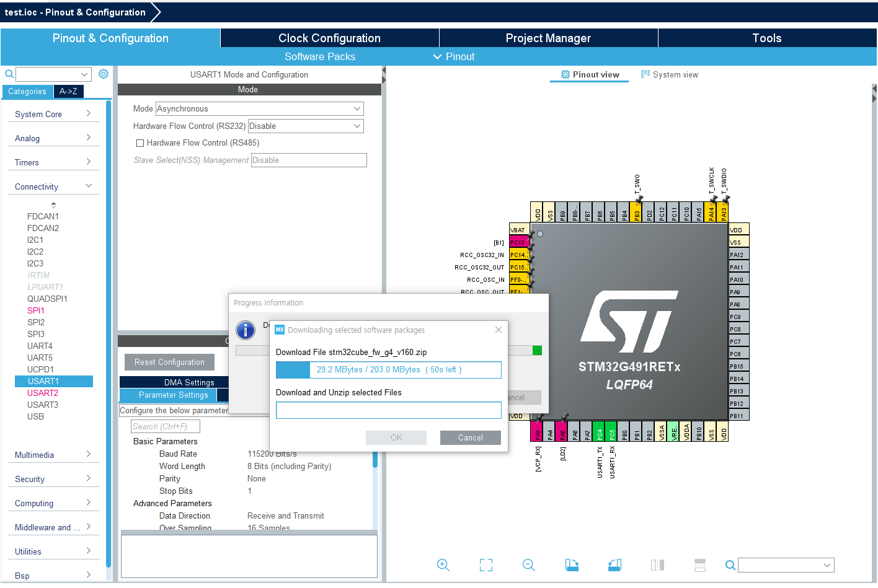Click the PB11 pin on chip
The width and height of the screenshot is (878, 588).
739,416
